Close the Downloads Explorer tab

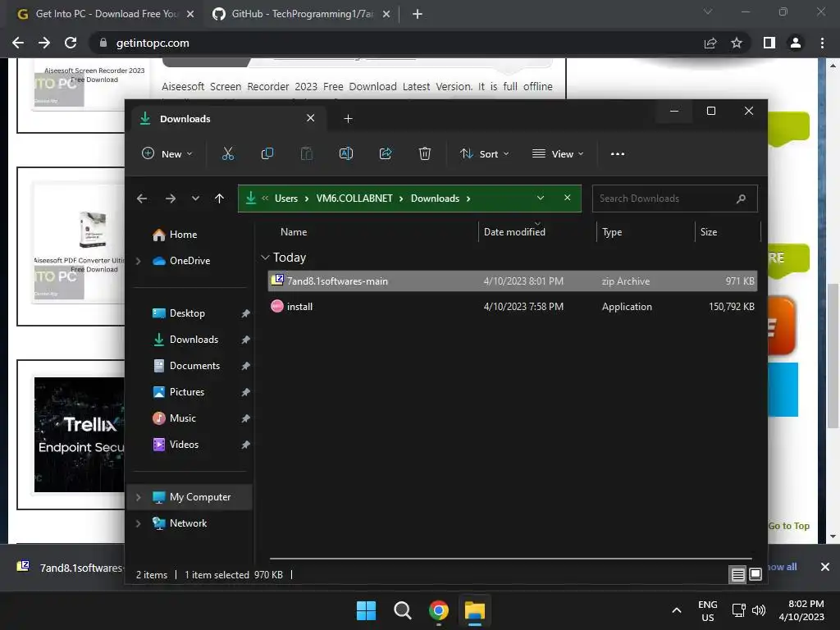tap(311, 118)
